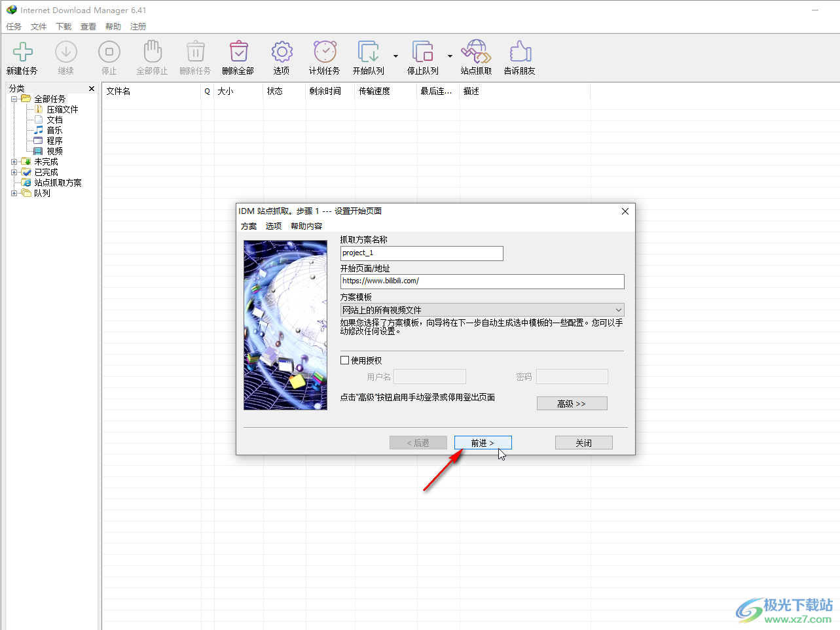Sort by 最后连... column header
Viewport: 840px width, 630px height.
click(439, 92)
